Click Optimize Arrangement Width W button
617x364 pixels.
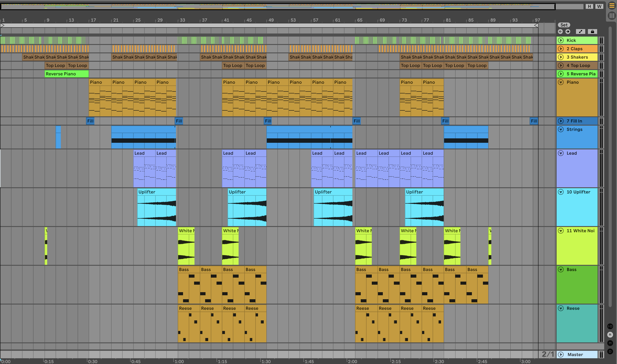coord(599,6)
